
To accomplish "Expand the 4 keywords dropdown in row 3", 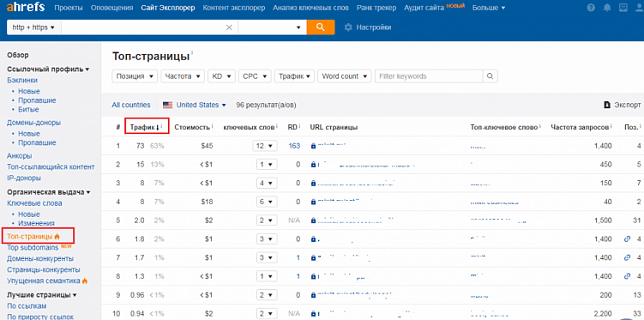I will click(267, 184).
